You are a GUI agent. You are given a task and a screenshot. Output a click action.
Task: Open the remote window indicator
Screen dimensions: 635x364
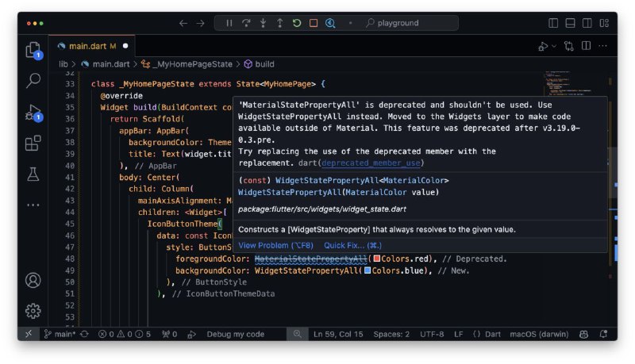coord(29,334)
